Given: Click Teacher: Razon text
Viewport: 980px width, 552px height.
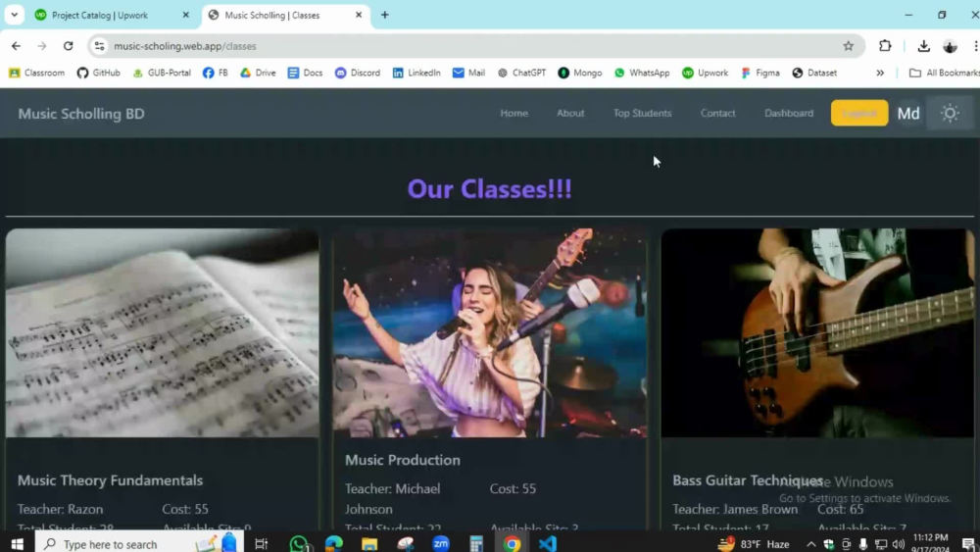Looking at the screenshot, I should click(x=60, y=509).
